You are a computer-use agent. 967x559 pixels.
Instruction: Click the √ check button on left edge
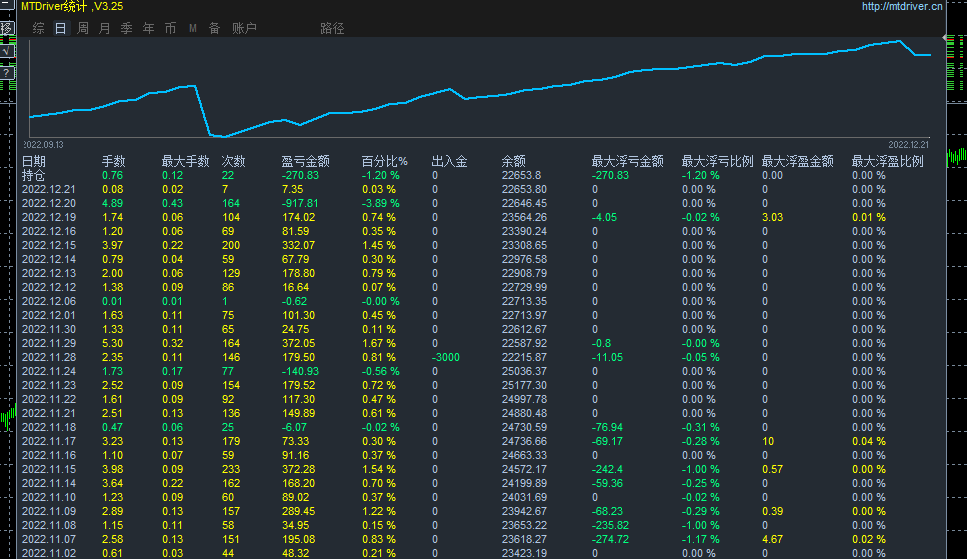click(x=6, y=51)
